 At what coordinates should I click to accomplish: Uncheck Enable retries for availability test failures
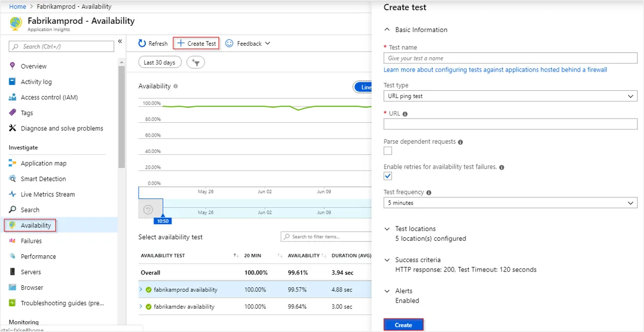click(388, 176)
